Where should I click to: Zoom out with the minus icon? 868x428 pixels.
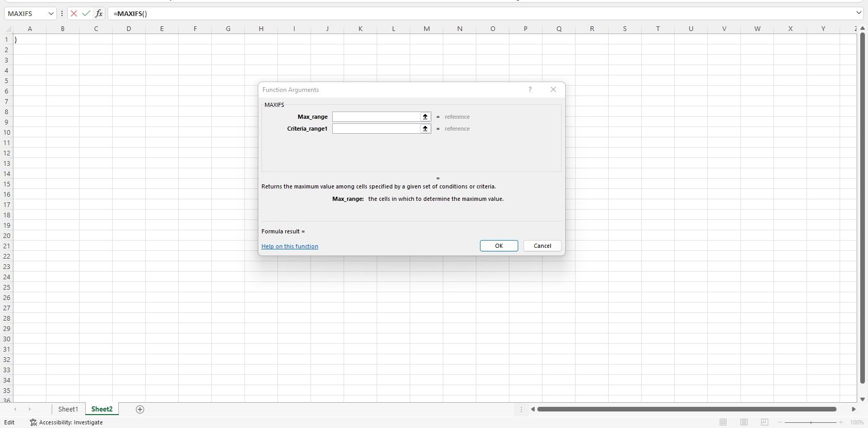780,422
